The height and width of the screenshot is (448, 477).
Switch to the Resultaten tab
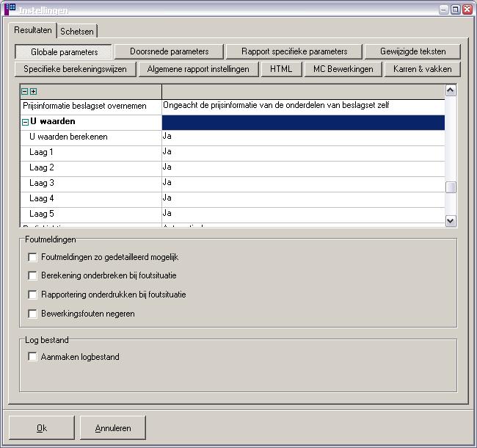tap(33, 30)
